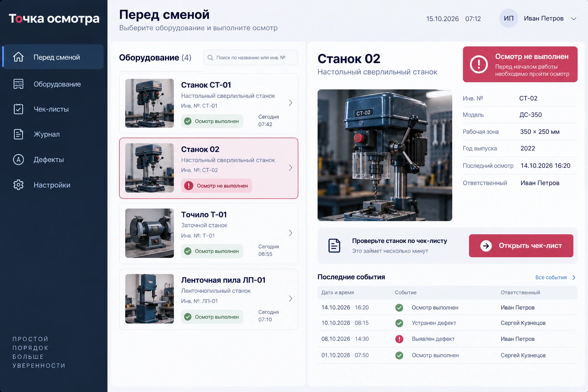Click the ИП user avatar
Screen dimensions: 588x392
click(x=508, y=18)
